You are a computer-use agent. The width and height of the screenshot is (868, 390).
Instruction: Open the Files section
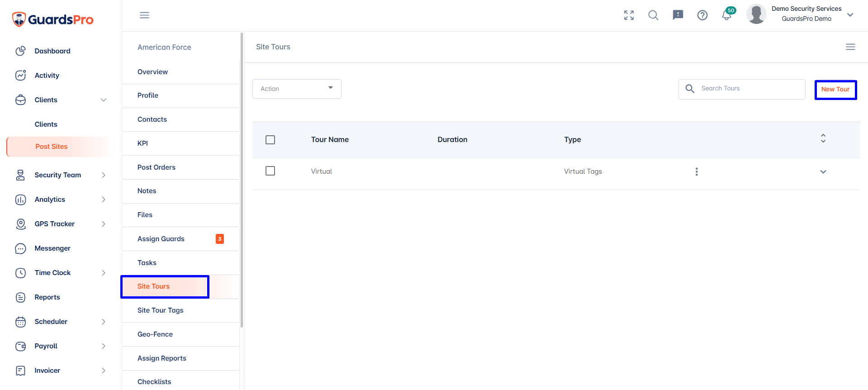click(x=180, y=215)
